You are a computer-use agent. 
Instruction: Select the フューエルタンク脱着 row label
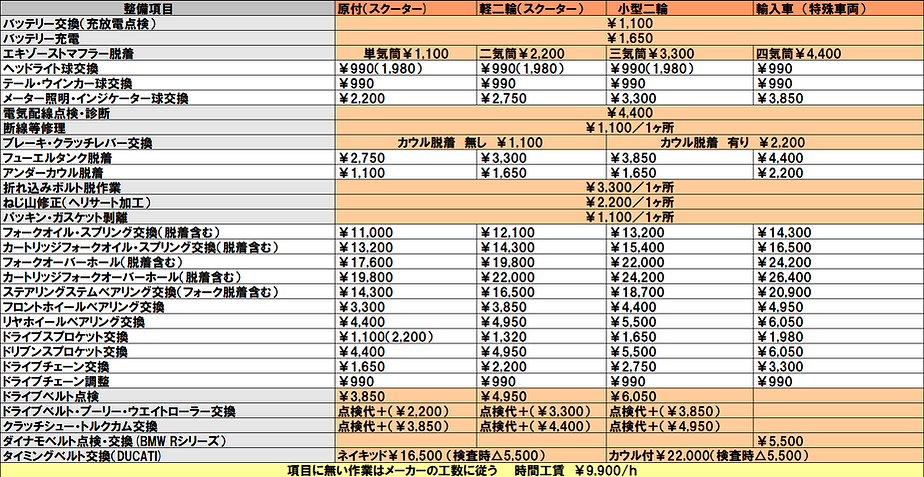(167, 157)
